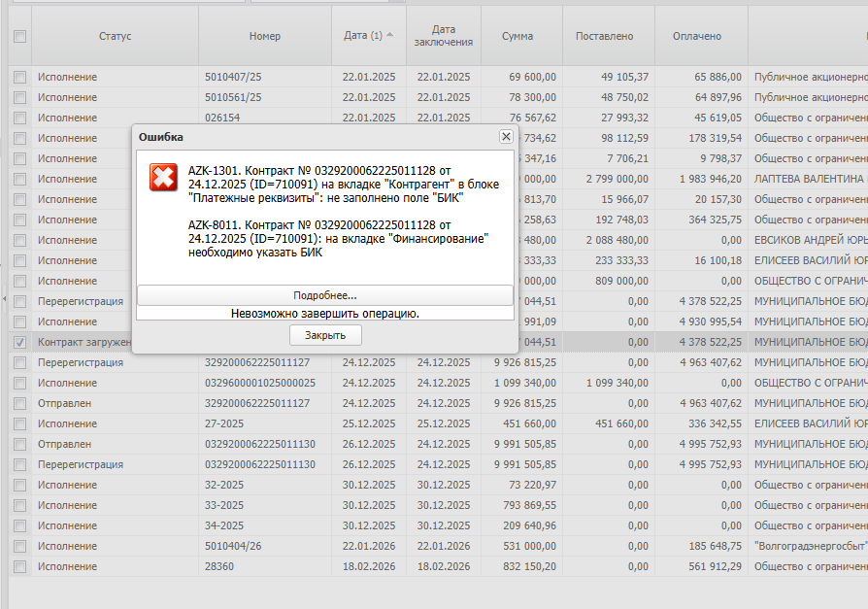Click the Дата (1) column header

tap(369, 36)
